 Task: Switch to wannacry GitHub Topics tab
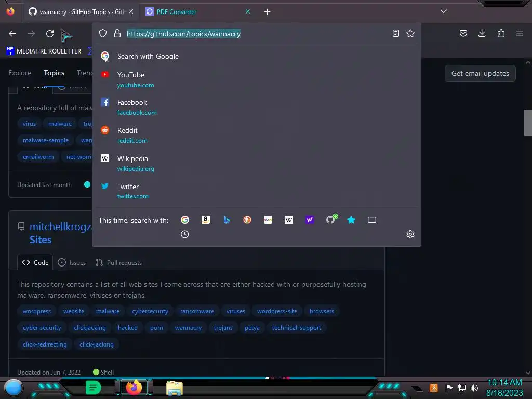[x=82, y=12]
